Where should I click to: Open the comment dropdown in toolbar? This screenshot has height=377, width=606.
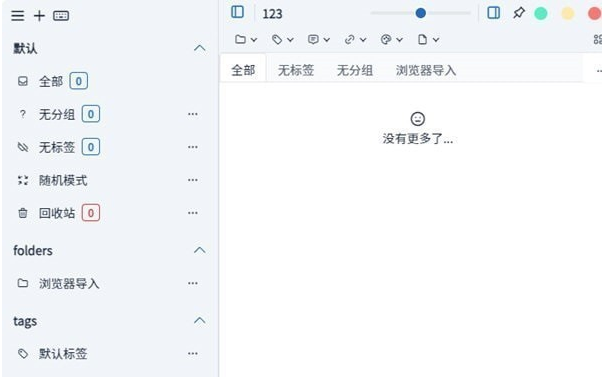pos(318,39)
